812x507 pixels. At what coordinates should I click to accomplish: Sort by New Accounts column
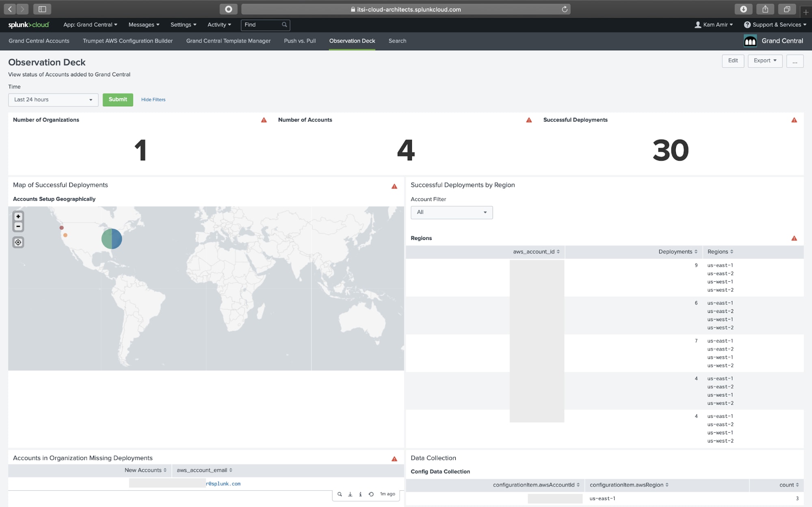click(145, 470)
